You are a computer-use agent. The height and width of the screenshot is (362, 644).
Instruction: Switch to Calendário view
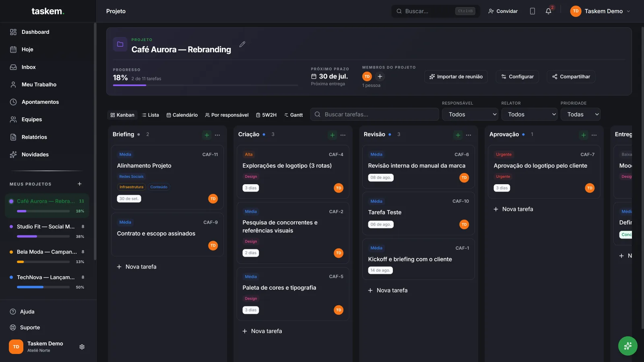[x=182, y=115]
